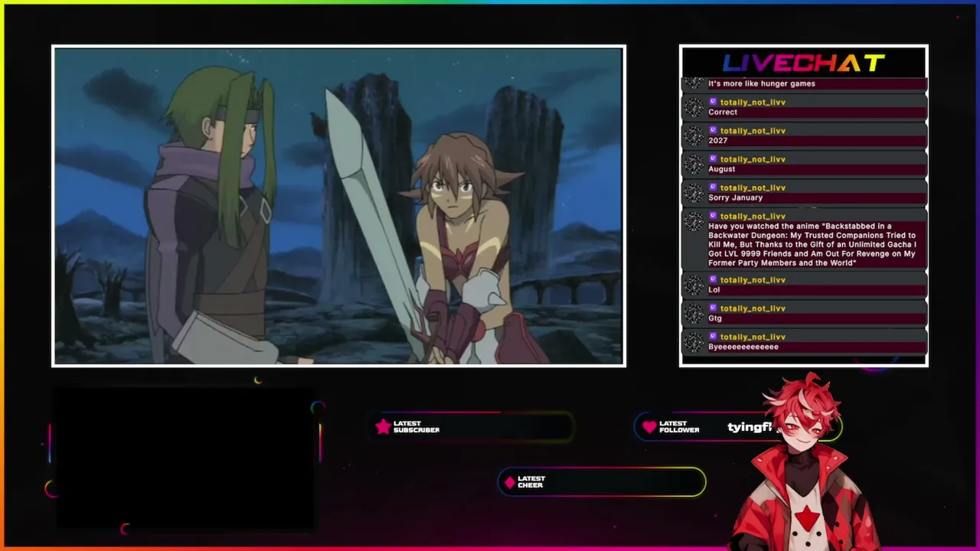Select username totally_not_livv above "Lol"
This screenshot has height=551, width=980.
[753, 280]
